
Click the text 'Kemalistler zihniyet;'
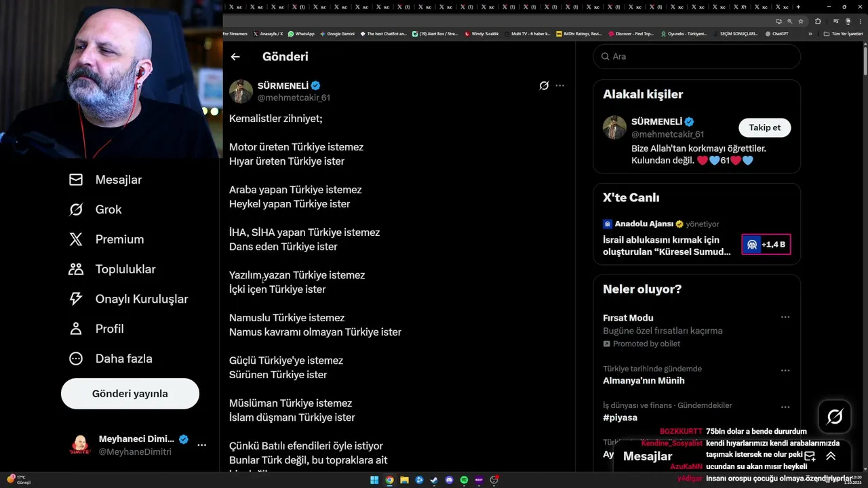(276, 119)
